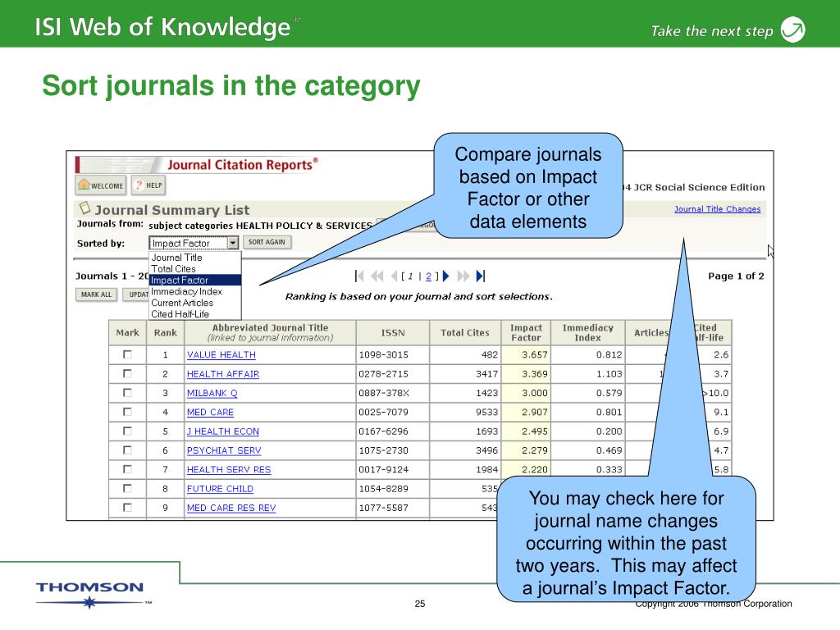Open the J HEALTH ECON journal link
Image resolution: width=840 pixels, height=630 pixels.
coord(223,431)
